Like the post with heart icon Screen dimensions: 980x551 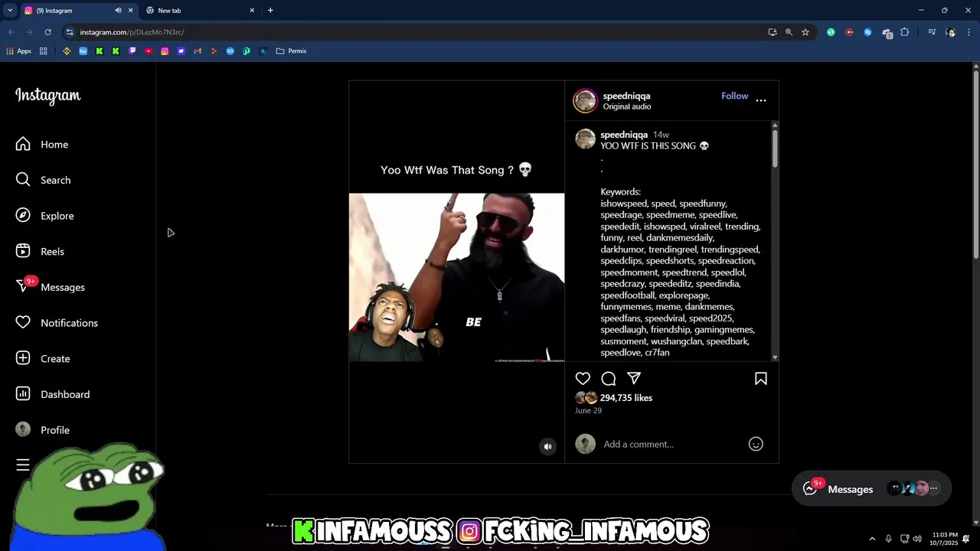(x=583, y=378)
